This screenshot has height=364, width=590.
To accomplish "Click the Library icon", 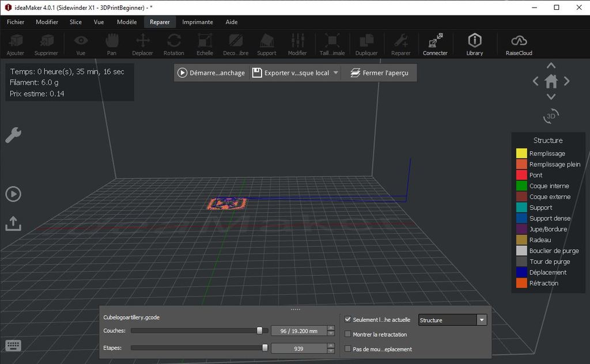I will tap(475, 43).
